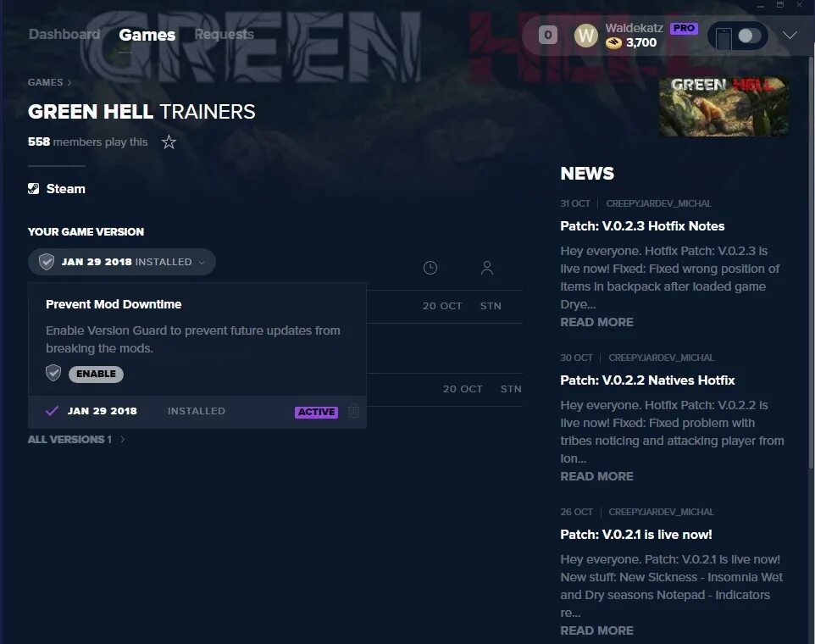
Task: Click the Prevent Mod Downtime heading
Action: (x=114, y=304)
